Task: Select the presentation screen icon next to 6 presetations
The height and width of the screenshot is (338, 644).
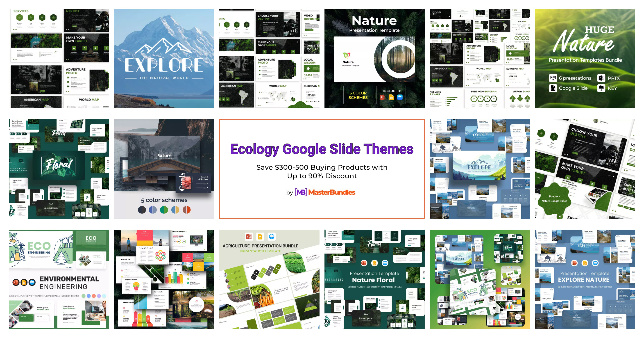Action: (553, 78)
